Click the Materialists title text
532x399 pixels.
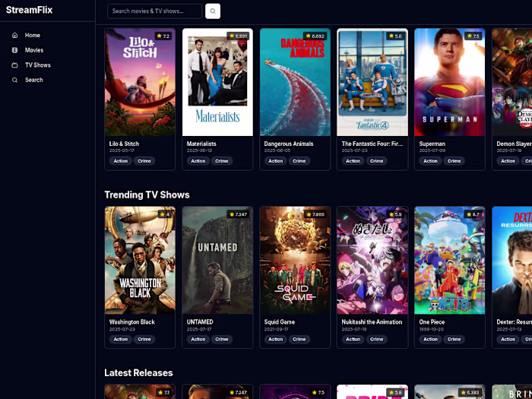click(x=201, y=144)
